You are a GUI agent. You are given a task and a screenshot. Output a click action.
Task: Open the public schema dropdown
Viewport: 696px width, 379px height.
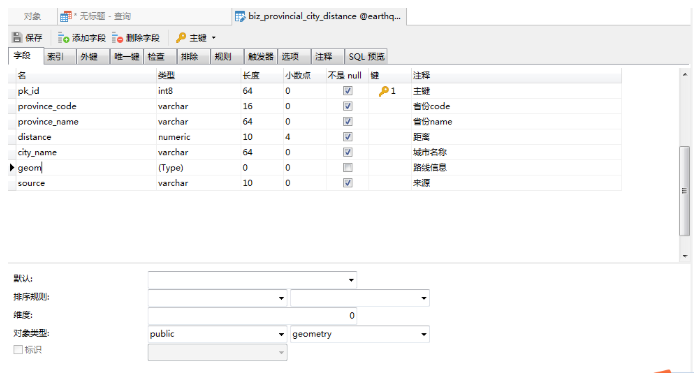[x=281, y=334]
